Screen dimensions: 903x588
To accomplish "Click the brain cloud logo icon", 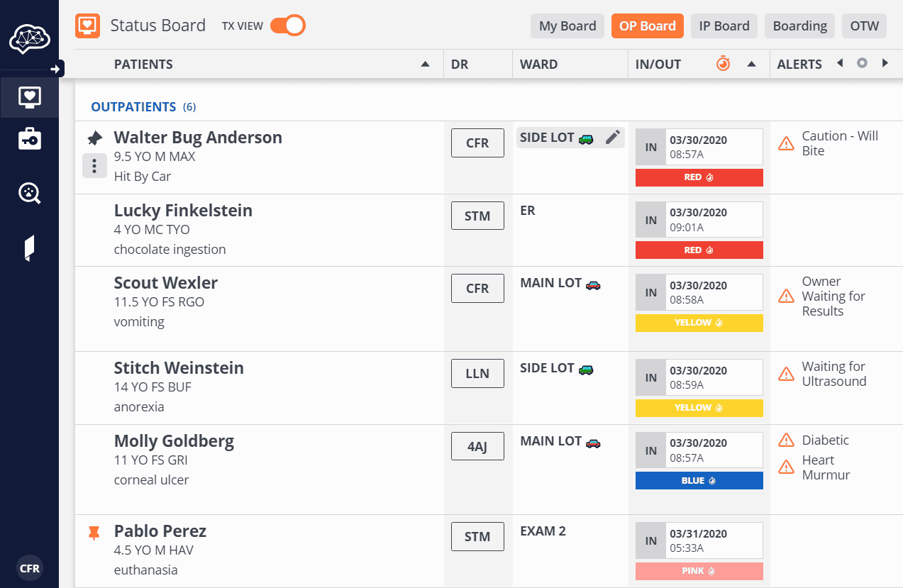I will click(29, 38).
